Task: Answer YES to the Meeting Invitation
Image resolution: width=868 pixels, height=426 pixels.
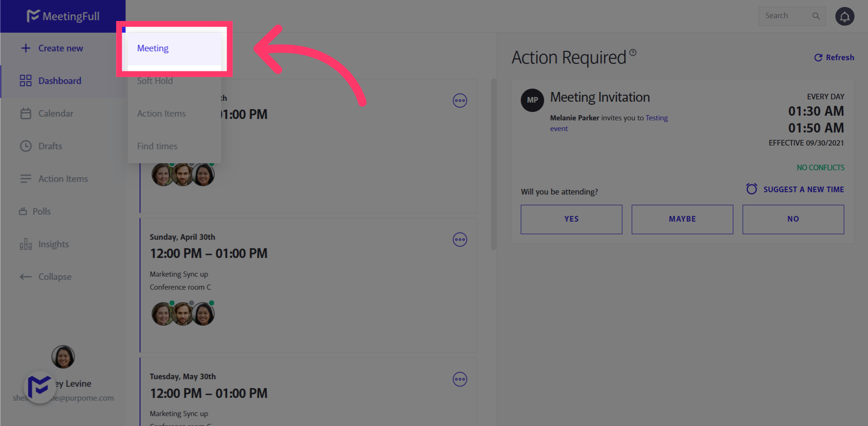Action: [571, 219]
